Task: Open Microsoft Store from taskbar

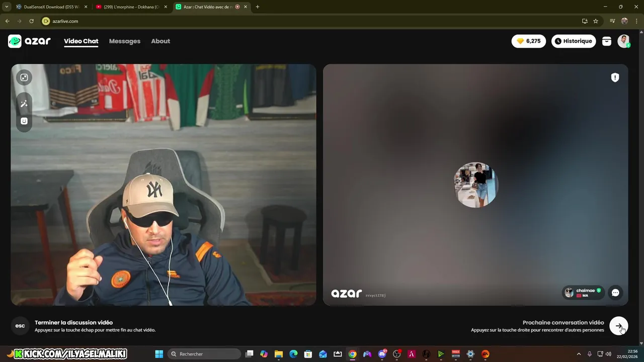Action: tap(308, 354)
